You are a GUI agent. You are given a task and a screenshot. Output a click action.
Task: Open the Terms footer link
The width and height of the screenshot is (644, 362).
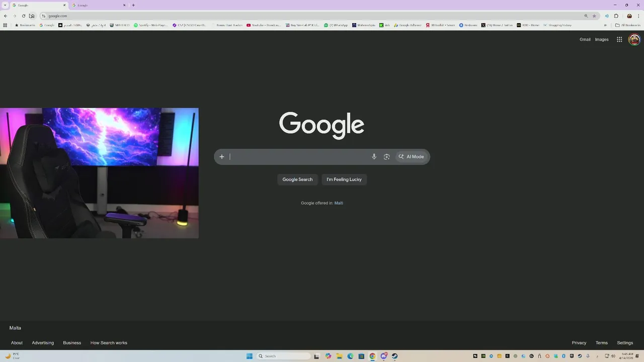coord(602,343)
